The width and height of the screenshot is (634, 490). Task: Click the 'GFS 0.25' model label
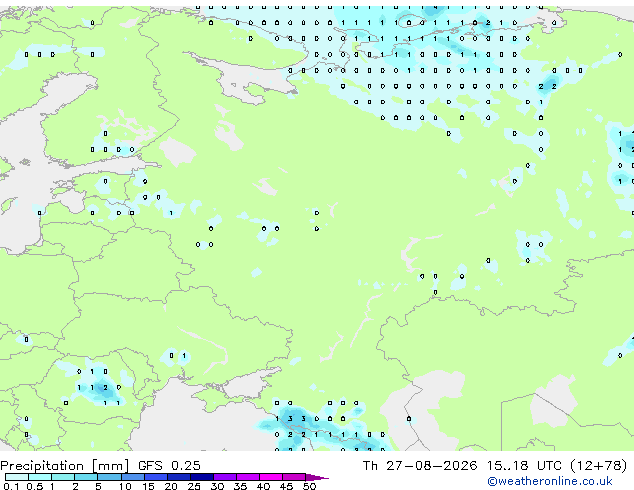169,466
